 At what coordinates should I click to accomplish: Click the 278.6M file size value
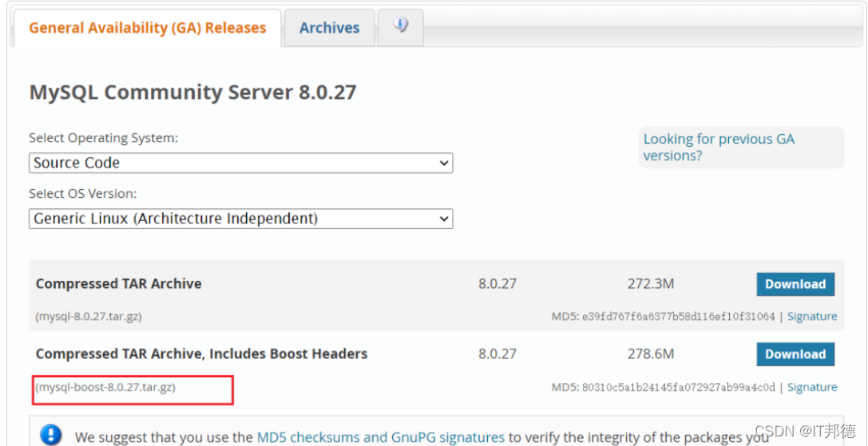(651, 354)
